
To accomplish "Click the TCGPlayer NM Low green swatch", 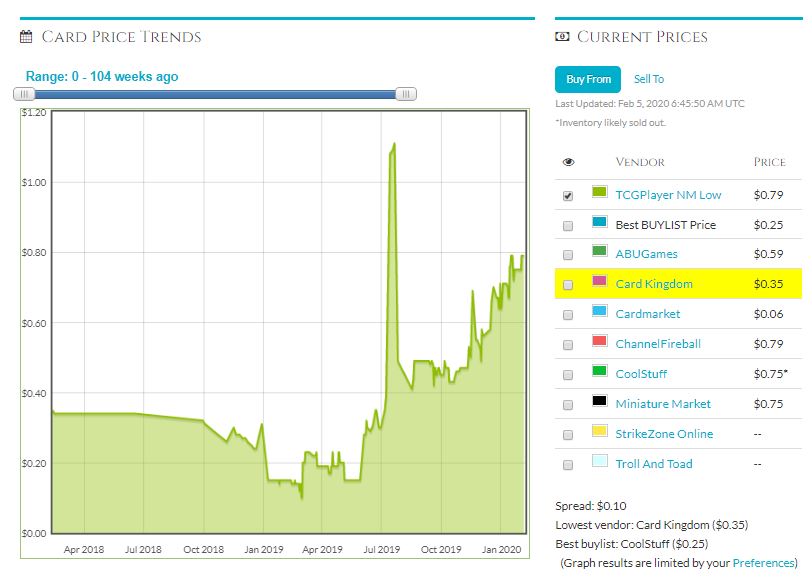I will coord(599,192).
